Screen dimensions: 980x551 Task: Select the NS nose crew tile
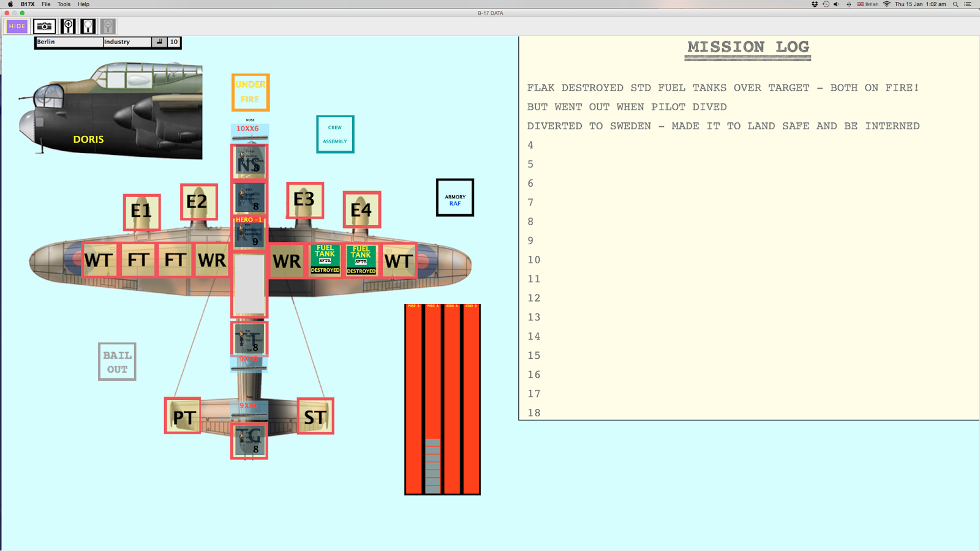(249, 162)
